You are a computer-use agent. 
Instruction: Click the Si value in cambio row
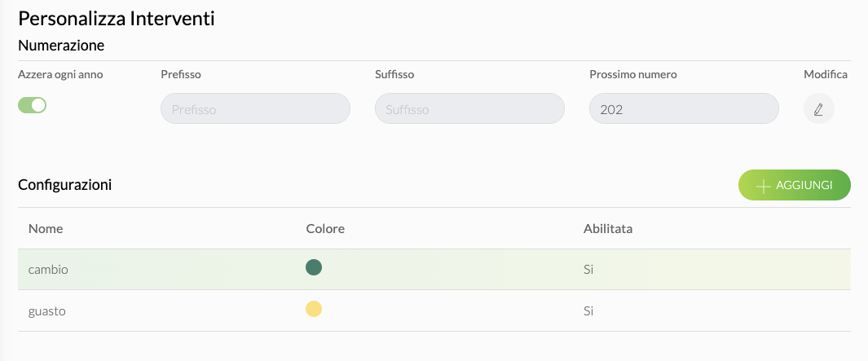tap(588, 270)
